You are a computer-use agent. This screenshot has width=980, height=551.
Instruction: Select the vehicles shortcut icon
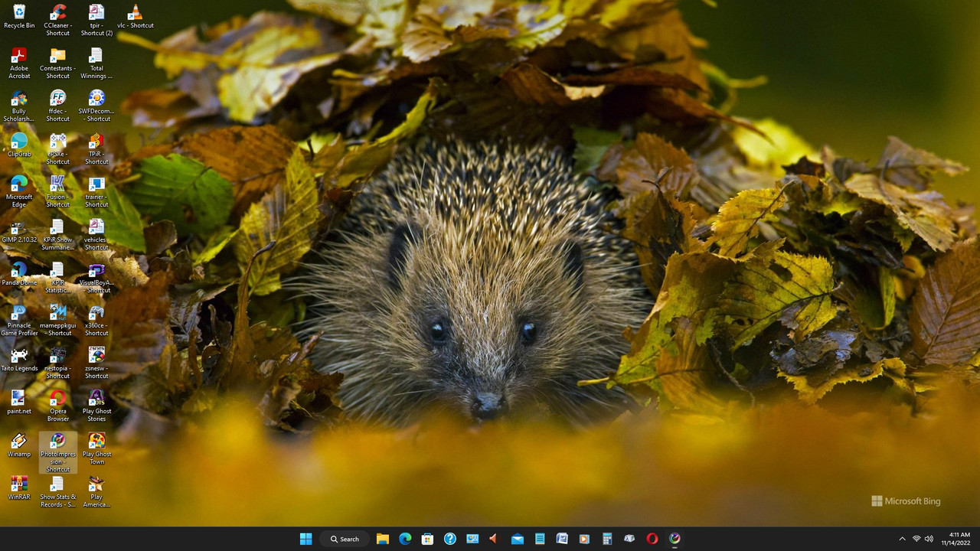(x=96, y=235)
